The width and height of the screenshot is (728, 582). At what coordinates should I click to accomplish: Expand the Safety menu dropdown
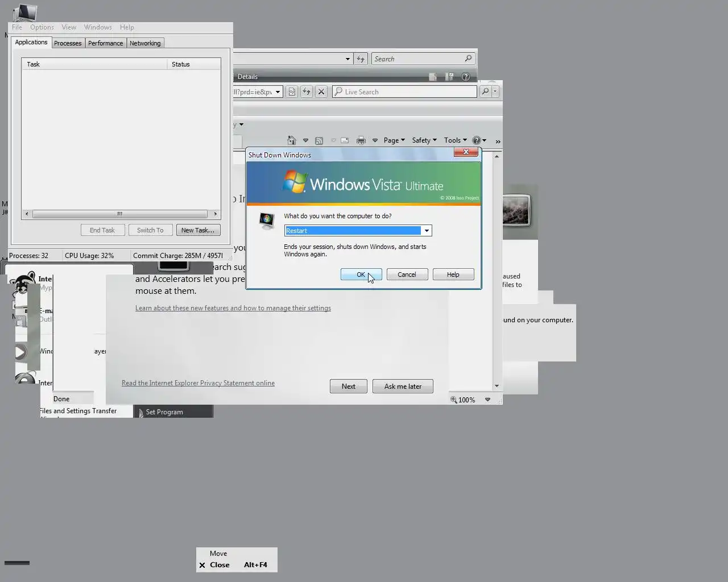(424, 140)
